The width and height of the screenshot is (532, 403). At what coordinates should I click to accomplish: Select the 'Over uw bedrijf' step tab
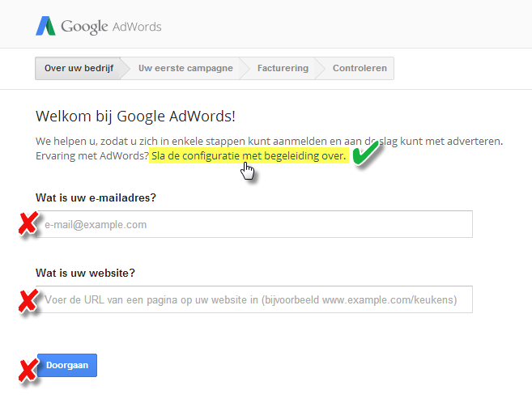(79, 68)
